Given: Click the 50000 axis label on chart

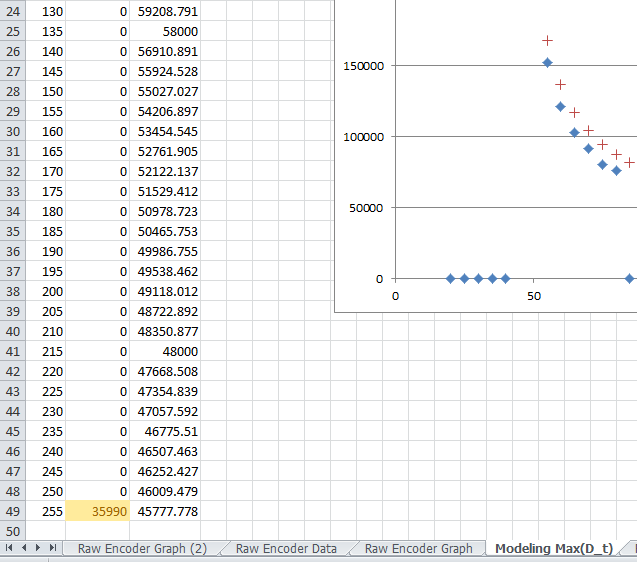Looking at the screenshot, I should 366,208.
